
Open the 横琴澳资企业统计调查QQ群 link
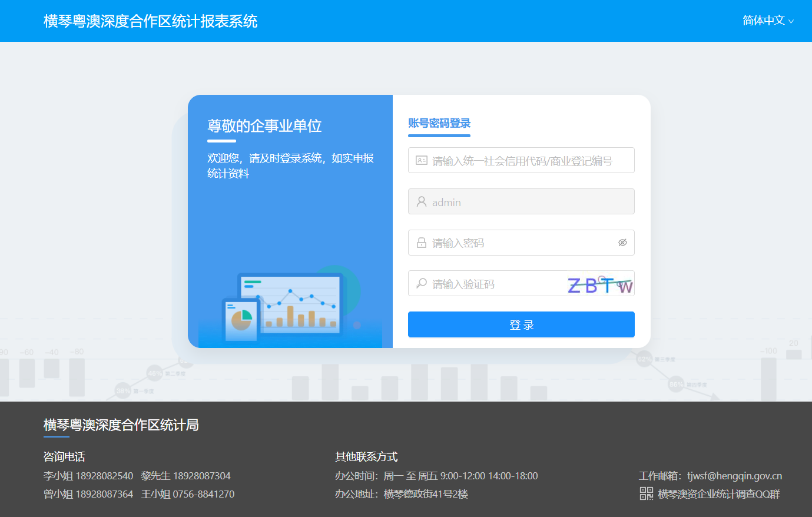(718, 494)
